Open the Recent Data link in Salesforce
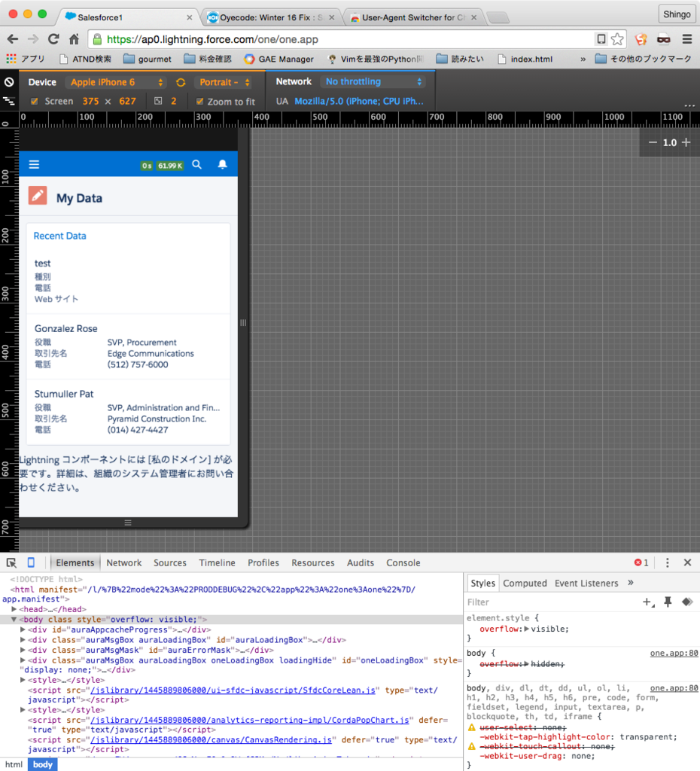Screen dimensions: 700x771 coord(59,236)
